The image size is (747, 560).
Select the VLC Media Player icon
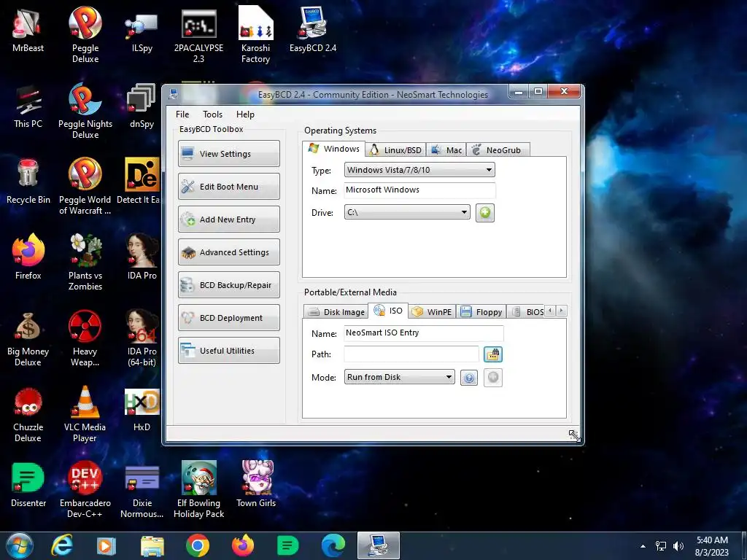pyautogui.click(x=85, y=414)
